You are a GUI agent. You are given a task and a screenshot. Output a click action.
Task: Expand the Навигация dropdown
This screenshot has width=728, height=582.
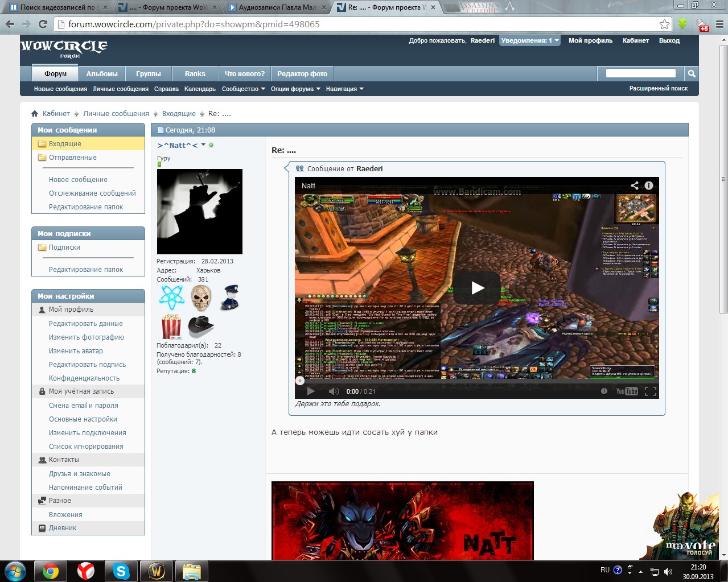click(x=345, y=89)
